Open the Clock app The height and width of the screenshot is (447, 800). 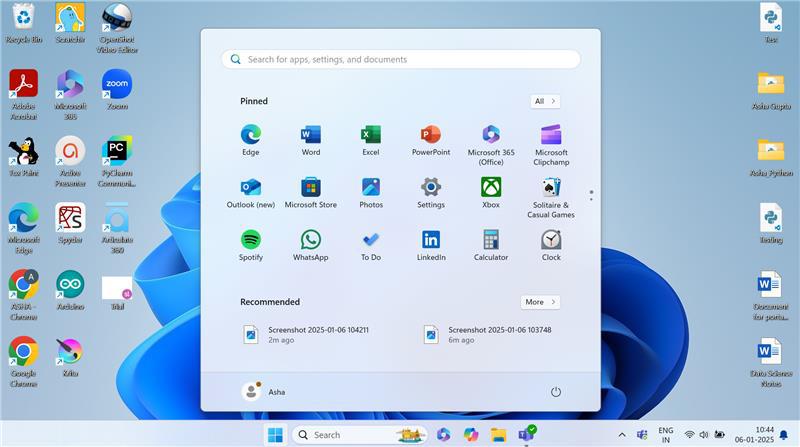(551, 245)
